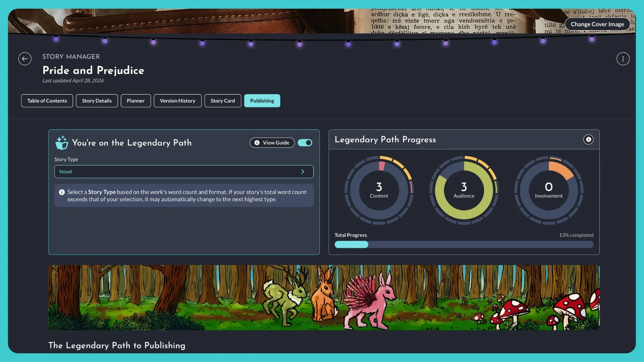Click the STORY MANAGER label
This screenshot has height=362, width=644.
pyautogui.click(x=71, y=57)
